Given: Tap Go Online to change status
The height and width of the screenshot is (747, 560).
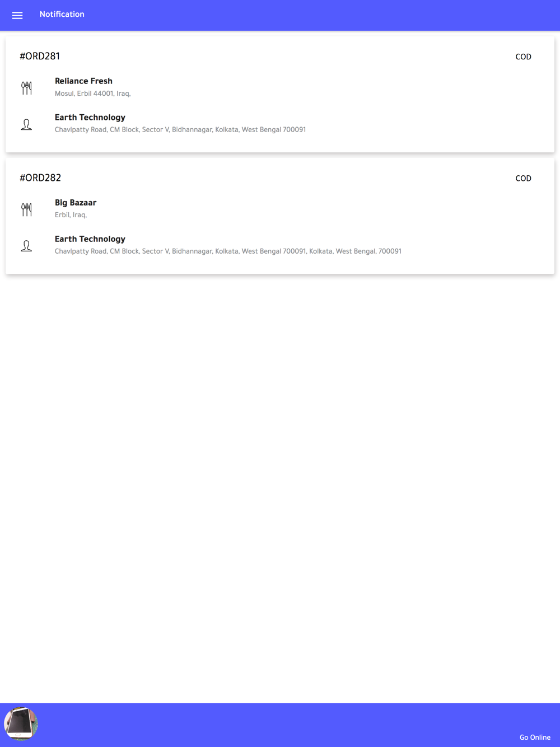Looking at the screenshot, I should coord(535,737).
